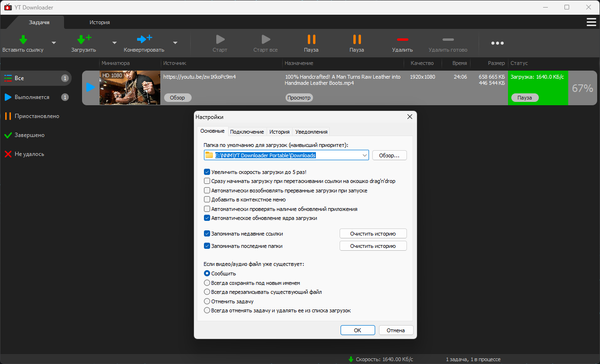Select the Сообщить radio option
This screenshot has height=364, width=600.
207,273
